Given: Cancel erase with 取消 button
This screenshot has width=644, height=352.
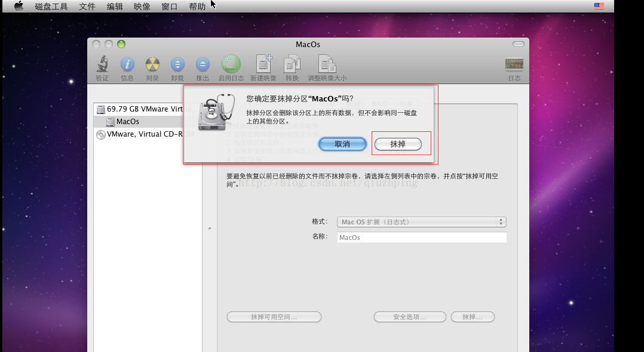Looking at the screenshot, I should tap(342, 144).
